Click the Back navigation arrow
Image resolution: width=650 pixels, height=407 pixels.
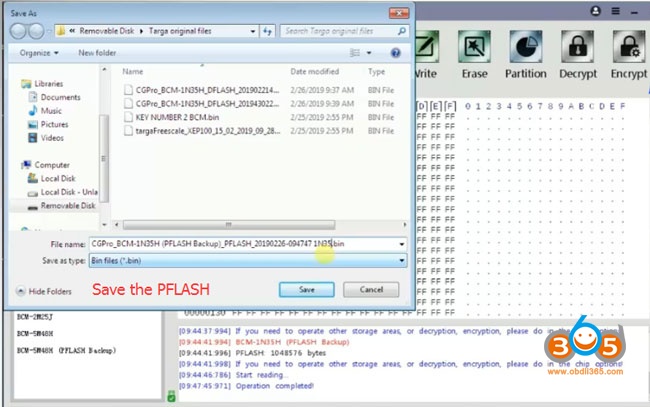[19, 31]
